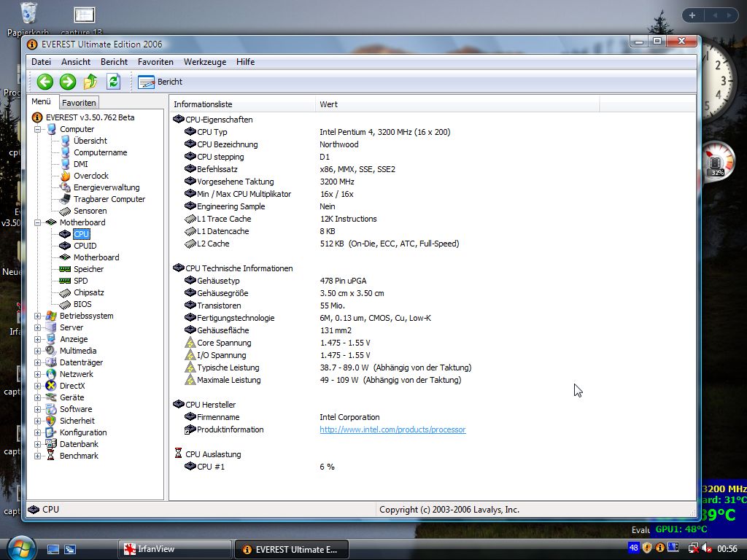This screenshot has height=560, width=747.
Task: Click the Windows Start orb
Action: [20, 548]
